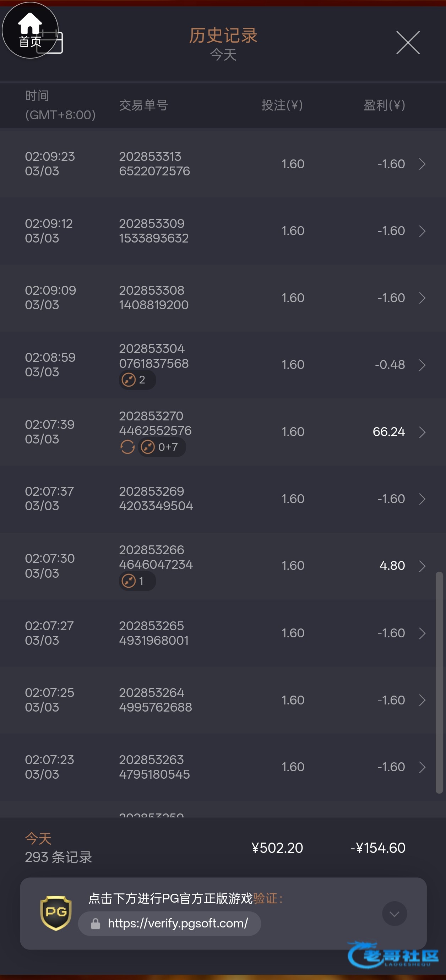Click the free spin badge showing 0+7
The height and width of the screenshot is (980, 446).
point(162,447)
